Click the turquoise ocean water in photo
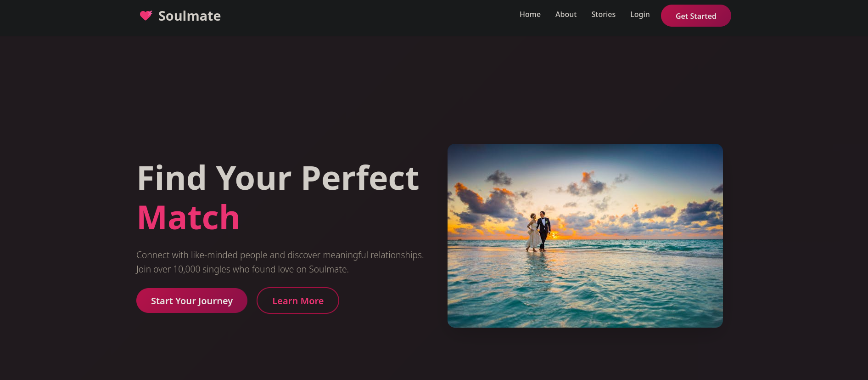Image resolution: width=868 pixels, height=380 pixels. 585,289
